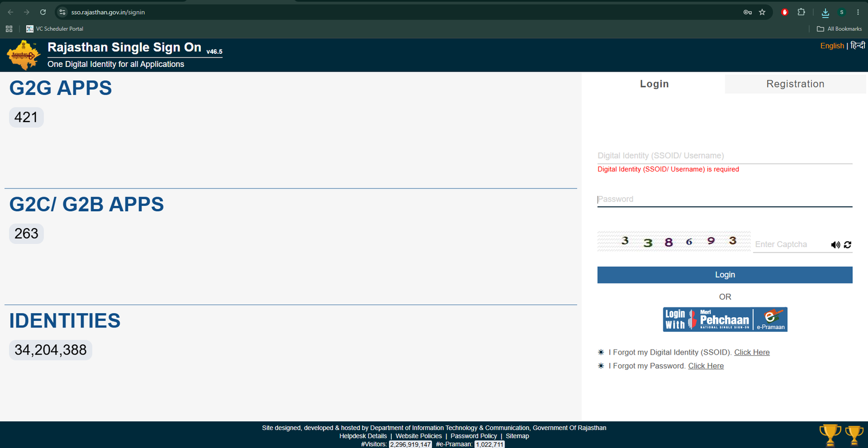
Task: Switch to the Login tab
Action: [x=654, y=84]
